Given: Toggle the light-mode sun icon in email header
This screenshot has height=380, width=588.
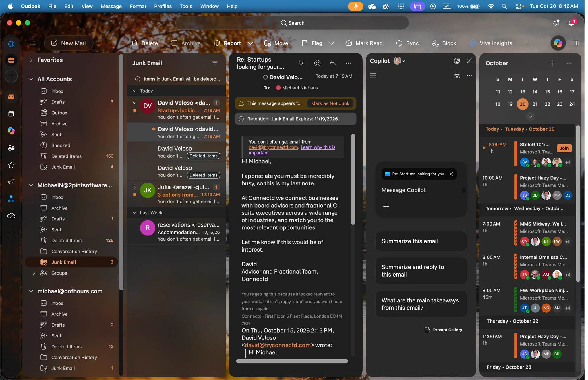Looking at the screenshot, I should (x=301, y=63).
